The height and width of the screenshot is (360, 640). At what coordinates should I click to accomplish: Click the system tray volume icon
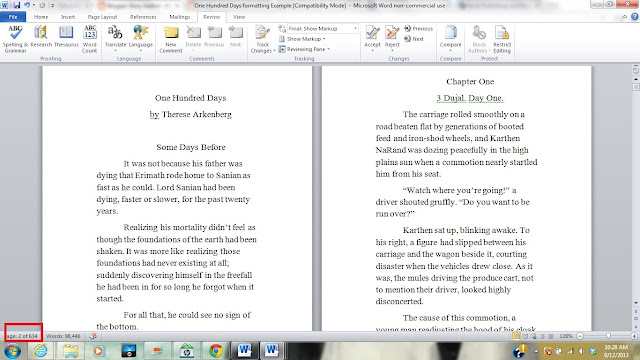(x=581, y=351)
